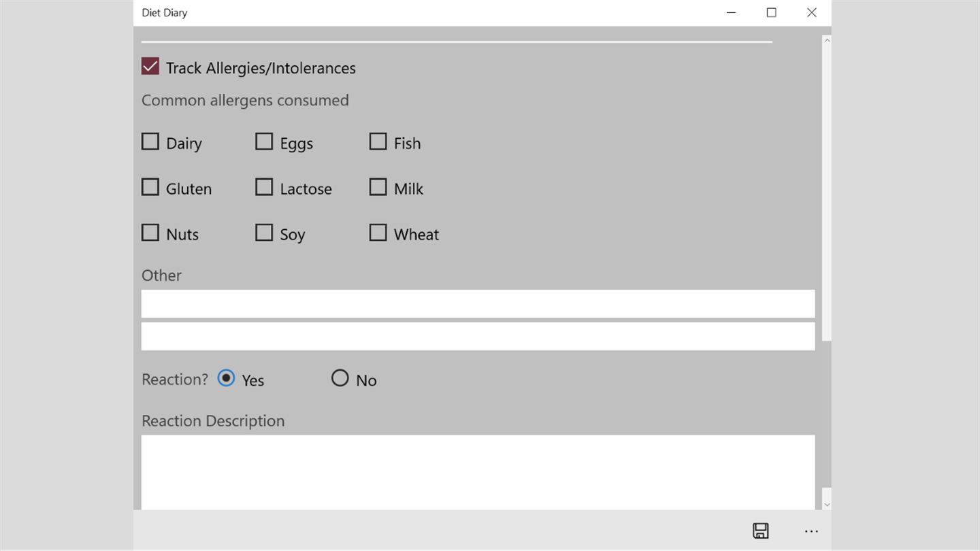Open the More options ellipsis menu
The height and width of the screenshot is (551, 980).
811,531
